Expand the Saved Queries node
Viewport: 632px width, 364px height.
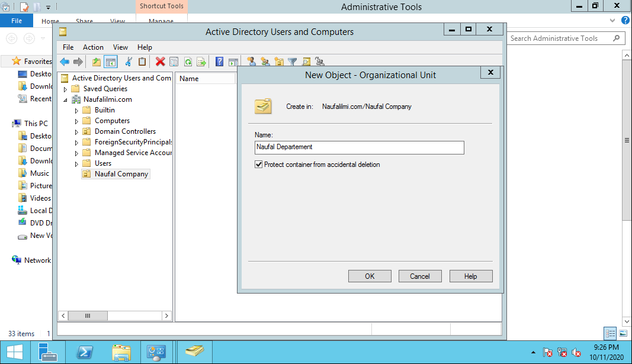(65, 89)
